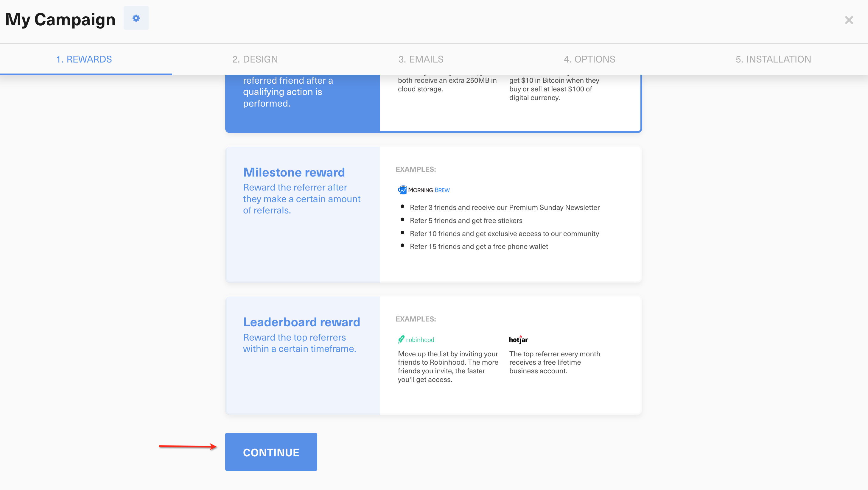This screenshot has width=868, height=490.
Task: Click the Leaderboard reward heading
Action: tap(301, 322)
